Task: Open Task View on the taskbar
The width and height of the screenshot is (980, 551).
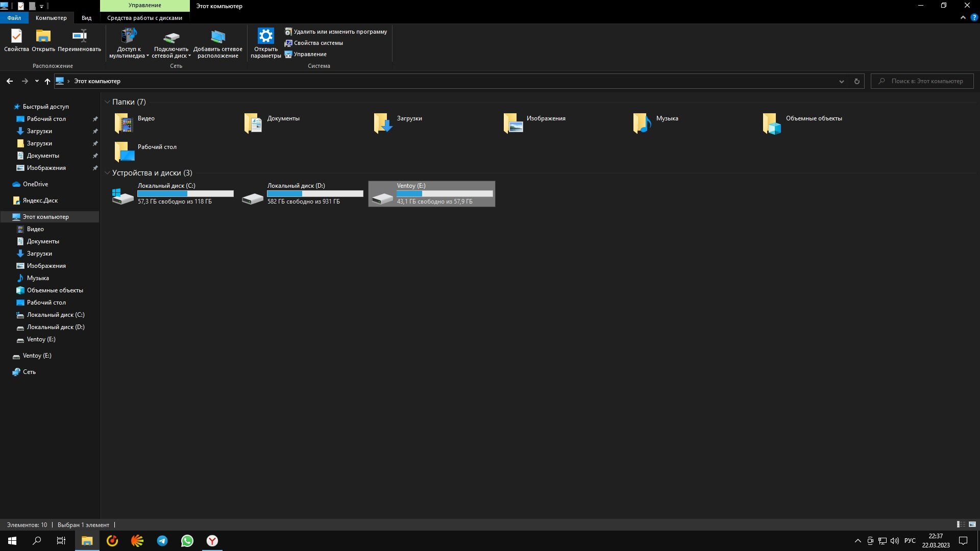Action: (x=61, y=541)
